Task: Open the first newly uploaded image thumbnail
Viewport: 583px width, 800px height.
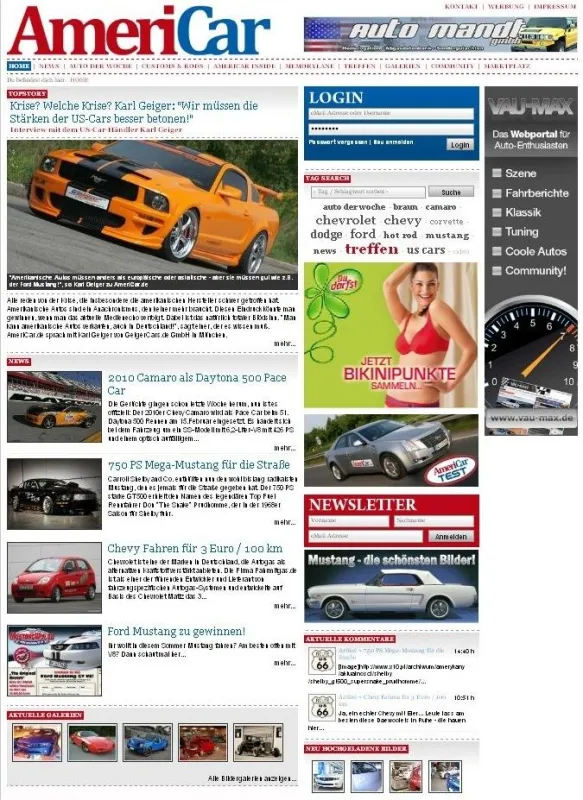Action: click(x=328, y=776)
